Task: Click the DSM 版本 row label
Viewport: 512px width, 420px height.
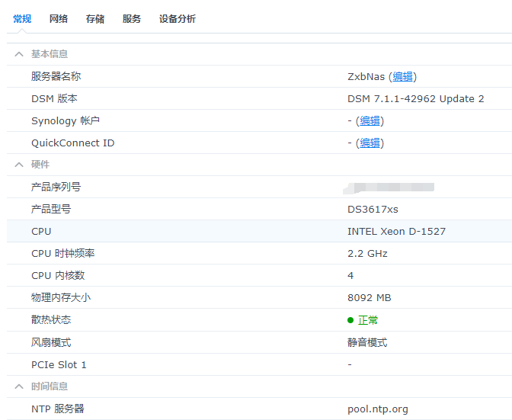Action: click(x=54, y=98)
